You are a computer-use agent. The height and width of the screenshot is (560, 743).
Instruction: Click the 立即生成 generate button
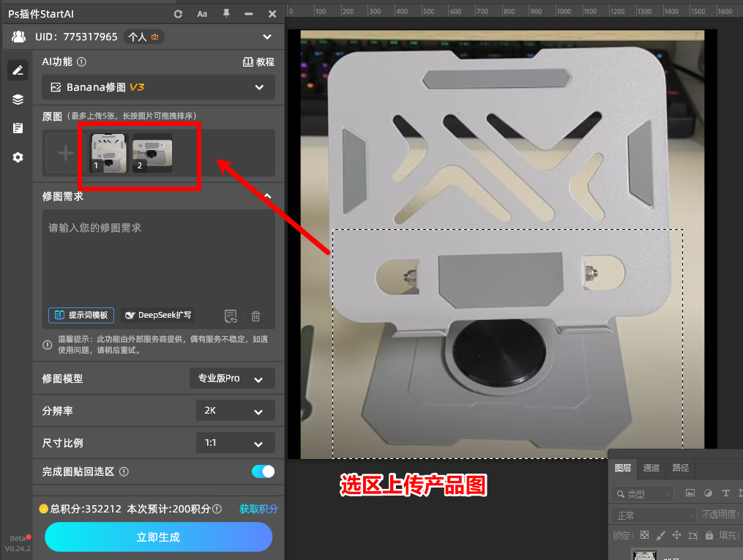point(158,537)
